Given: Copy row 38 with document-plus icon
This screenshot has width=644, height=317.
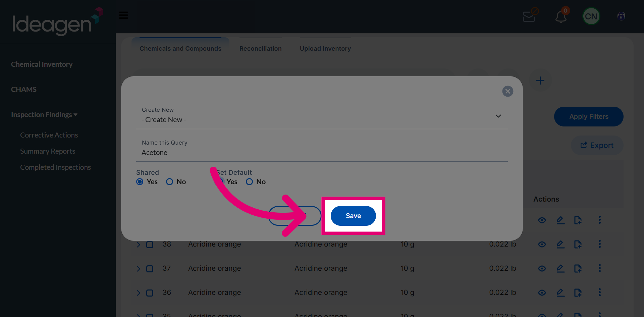Looking at the screenshot, I should (x=578, y=245).
